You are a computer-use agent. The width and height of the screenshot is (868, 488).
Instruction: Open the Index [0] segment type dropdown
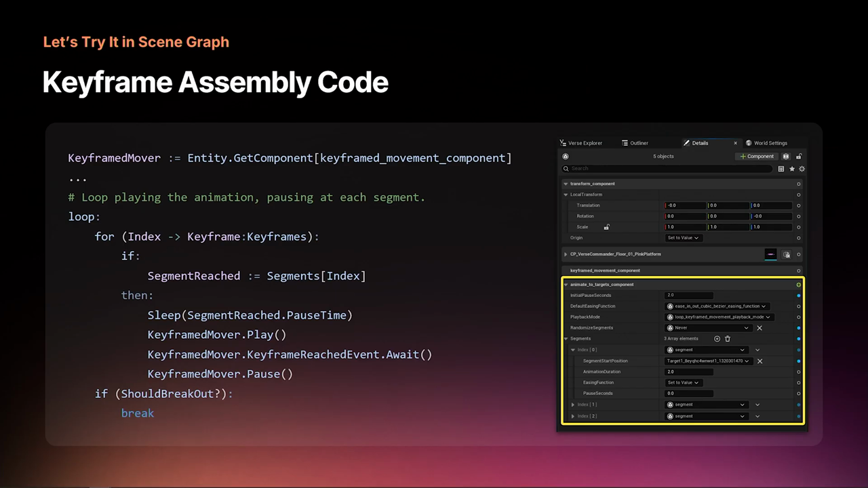tap(707, 350)
